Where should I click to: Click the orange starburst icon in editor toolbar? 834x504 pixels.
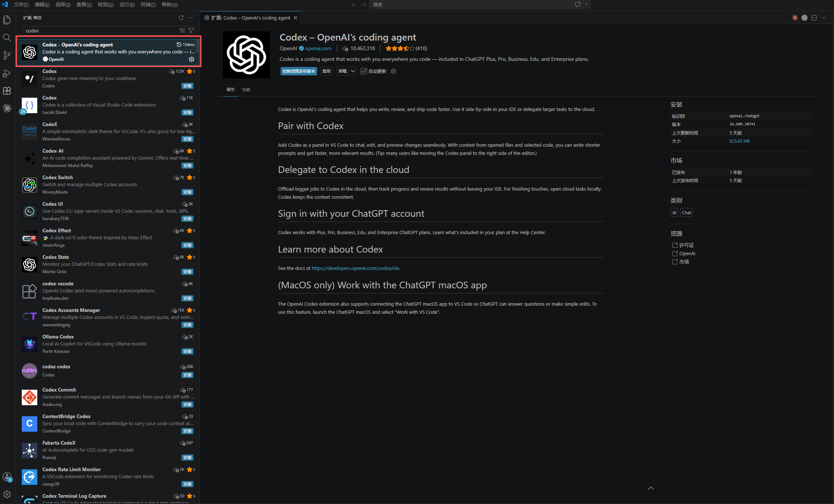point(795,18)
